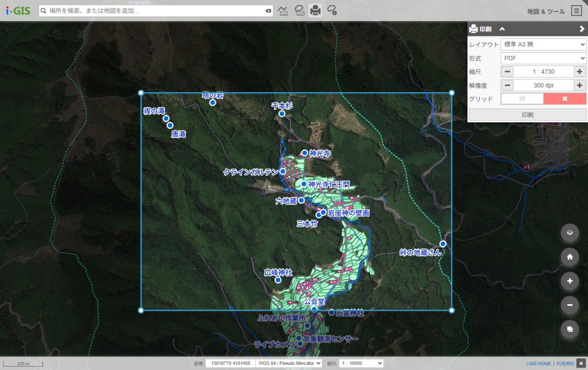588x370 pixels.
Task: Click the 神光寺 map marker
Action: (x=305, y=153)
